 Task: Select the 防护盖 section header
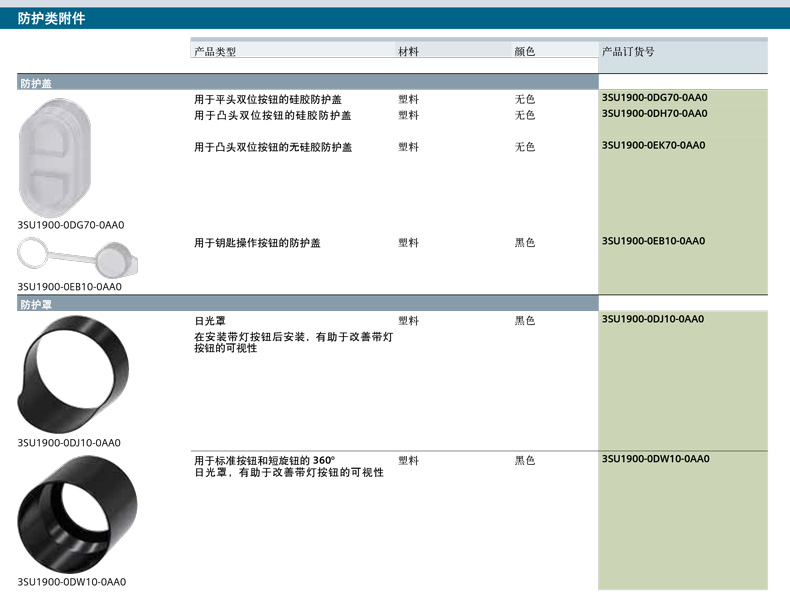click(x=36, y=83)
